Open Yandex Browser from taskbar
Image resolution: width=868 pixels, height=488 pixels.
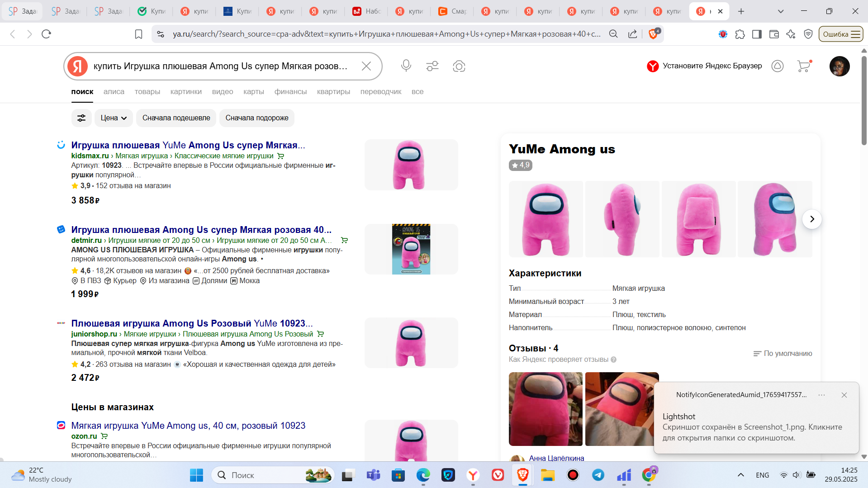(x=473, y=475)
